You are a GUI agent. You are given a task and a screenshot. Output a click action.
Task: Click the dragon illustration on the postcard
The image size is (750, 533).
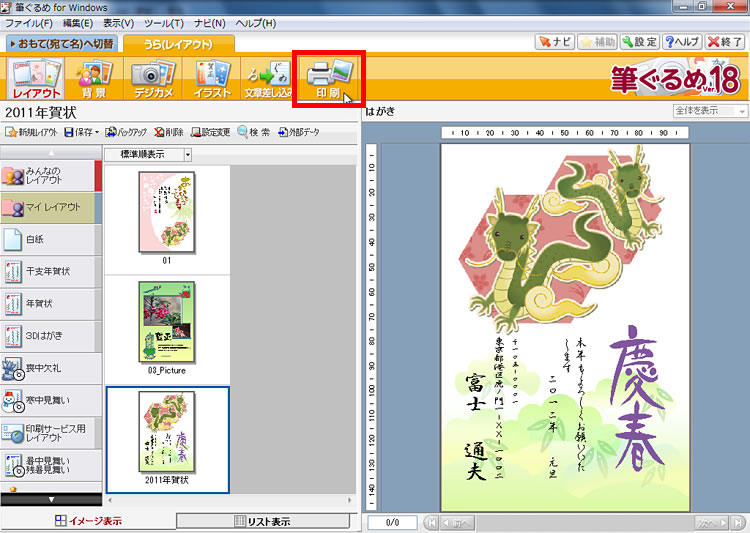562,239
